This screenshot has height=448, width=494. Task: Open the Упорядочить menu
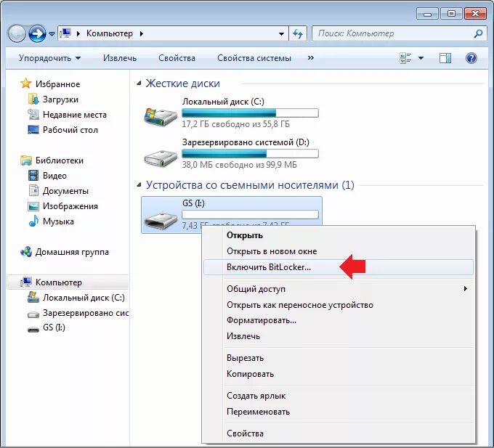tap(50, 58)
